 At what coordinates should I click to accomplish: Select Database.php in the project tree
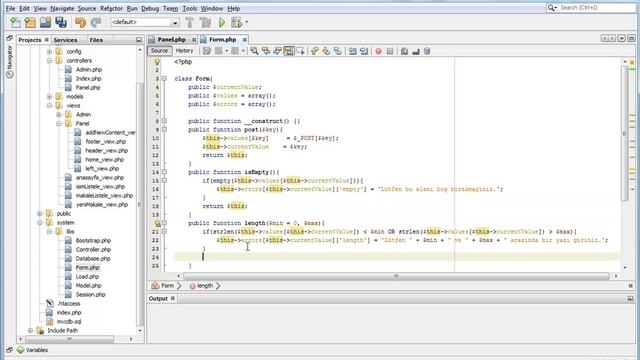point(93,258)
